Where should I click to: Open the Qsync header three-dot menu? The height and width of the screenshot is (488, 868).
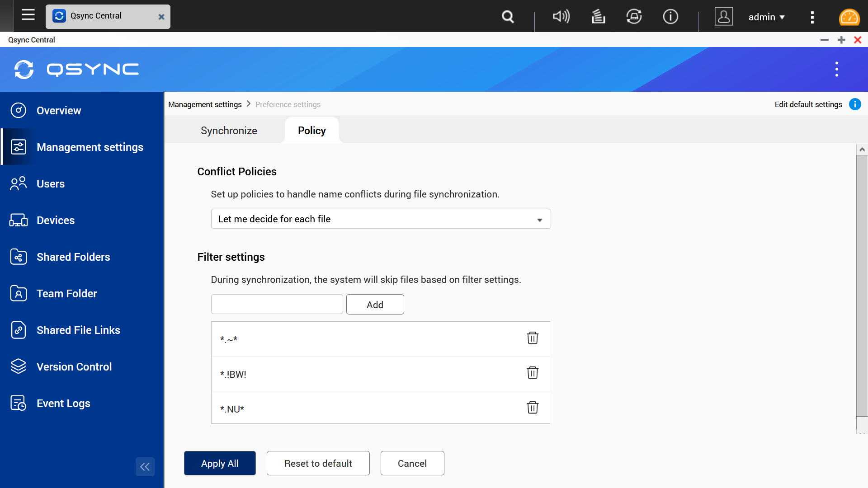point(836,69)
